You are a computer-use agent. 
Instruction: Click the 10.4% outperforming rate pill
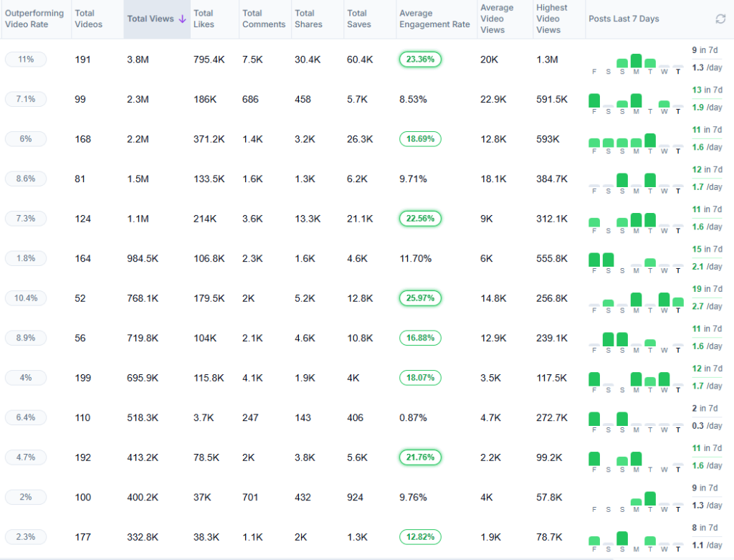pos(26,298)
